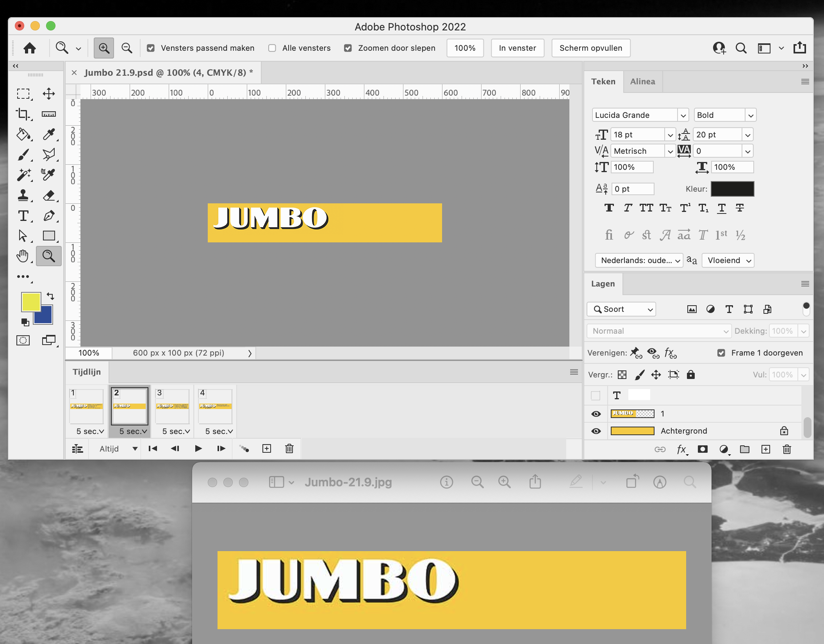The height and width of the screenshot is (644, 824).
Task: Toggle the layer filter on/off switch
Action: tap(806, 309)
